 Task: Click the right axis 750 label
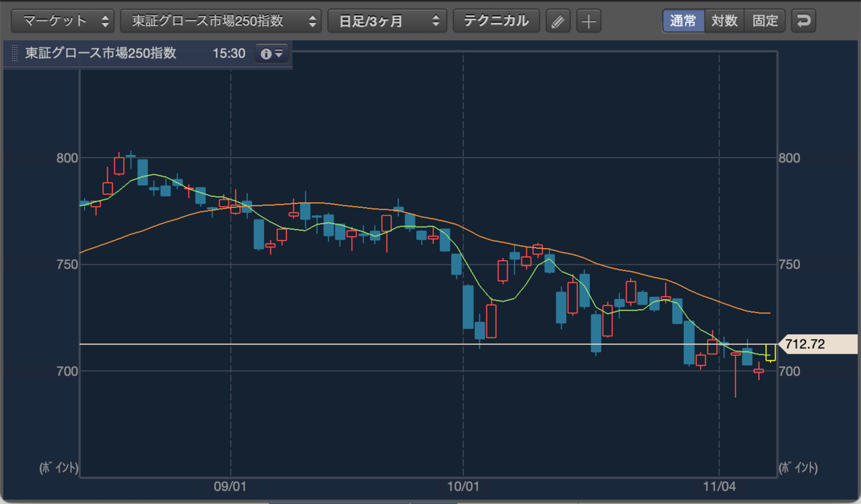tap(791, 265)
